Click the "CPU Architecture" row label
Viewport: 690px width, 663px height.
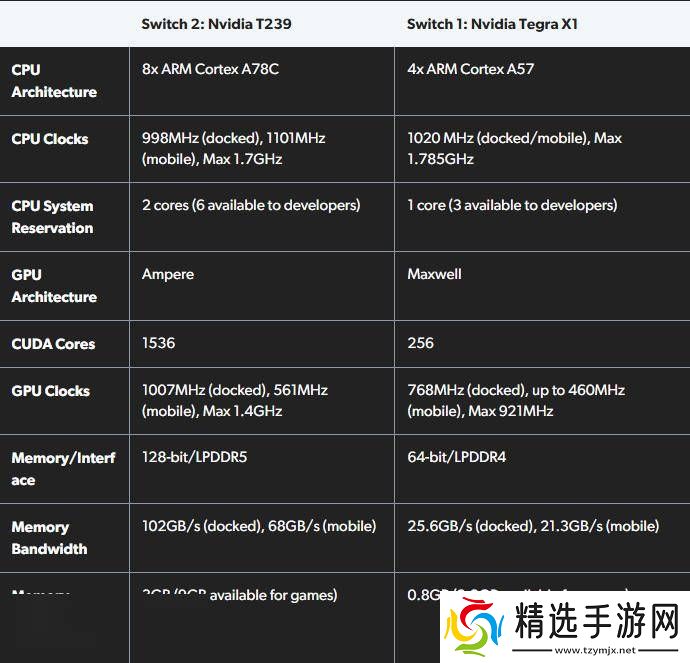[54, 81]
